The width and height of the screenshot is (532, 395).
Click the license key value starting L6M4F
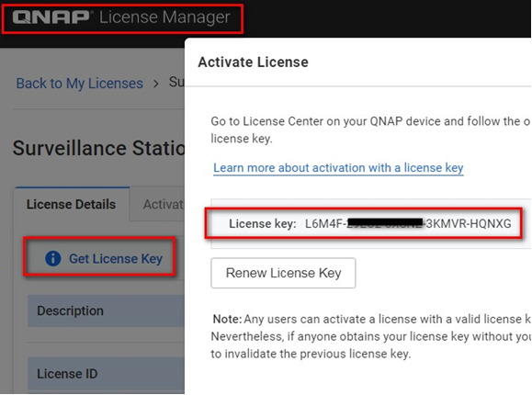(x=408, y=223)
